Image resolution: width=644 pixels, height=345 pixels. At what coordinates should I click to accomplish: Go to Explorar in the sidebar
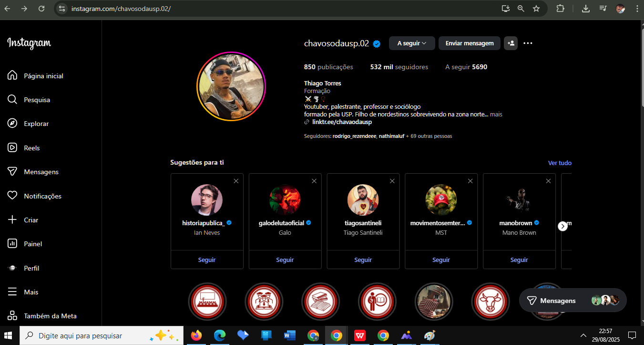(x=28, y=124)
